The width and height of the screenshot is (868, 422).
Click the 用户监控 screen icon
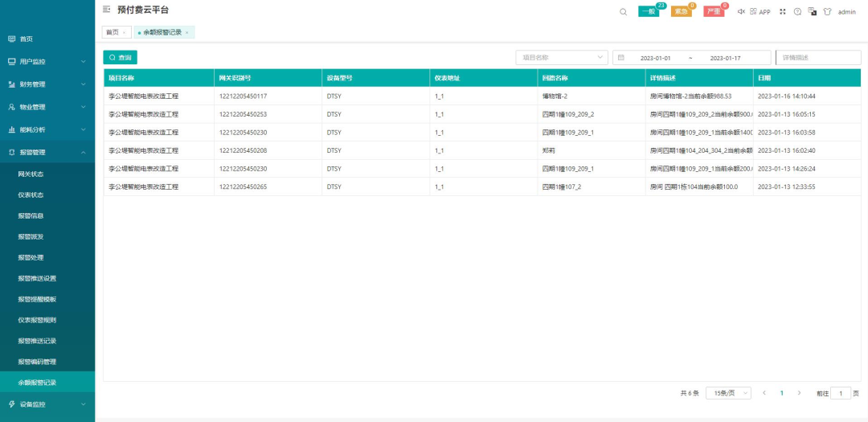coord(11,61)
